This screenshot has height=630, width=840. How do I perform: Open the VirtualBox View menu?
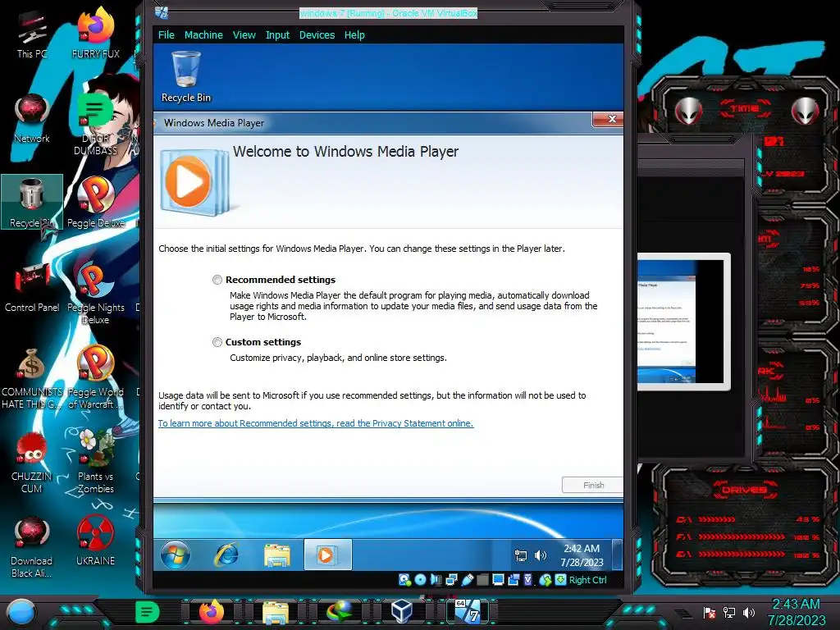(x=244, y=34)
